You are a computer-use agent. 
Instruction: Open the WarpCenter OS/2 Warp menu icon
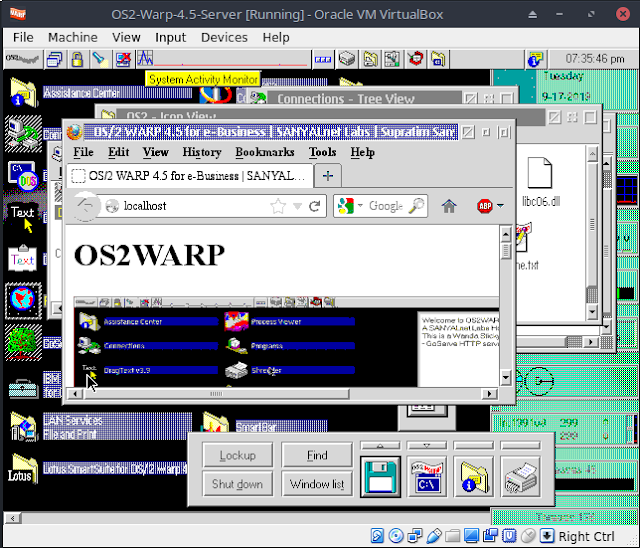click(22, 60)
